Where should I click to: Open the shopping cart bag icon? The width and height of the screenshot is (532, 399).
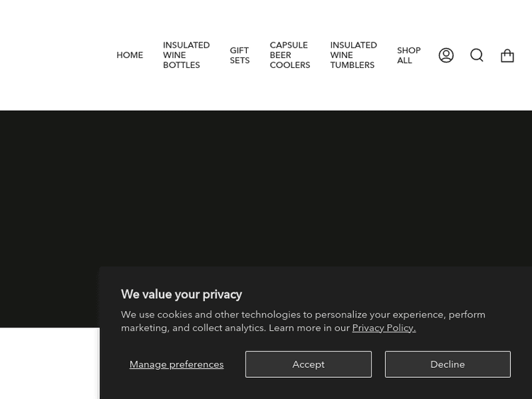pyautogui.click(x=507, y=55)
